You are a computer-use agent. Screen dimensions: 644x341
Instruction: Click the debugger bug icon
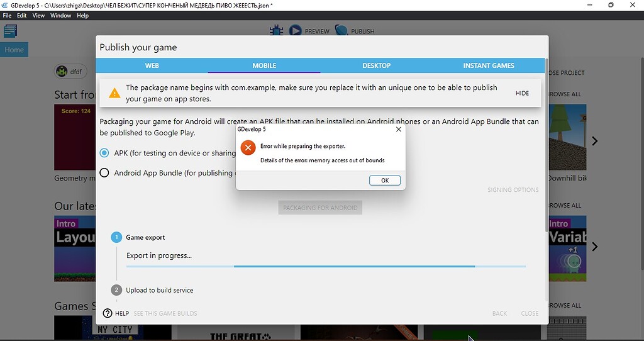click(276, 30)
